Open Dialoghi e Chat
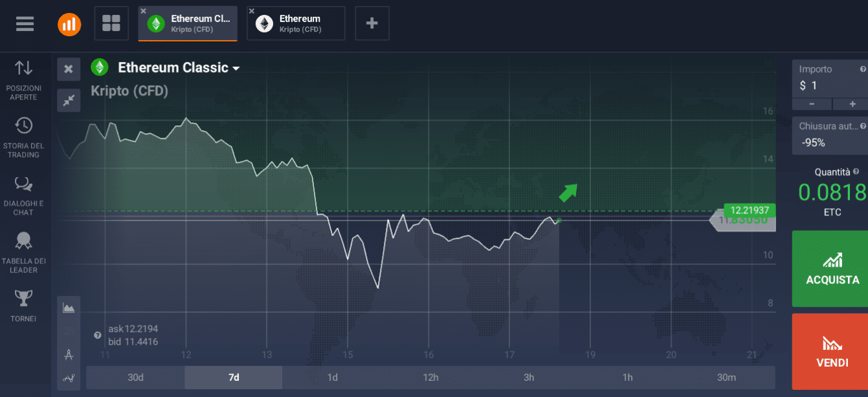 click(24, 196)
